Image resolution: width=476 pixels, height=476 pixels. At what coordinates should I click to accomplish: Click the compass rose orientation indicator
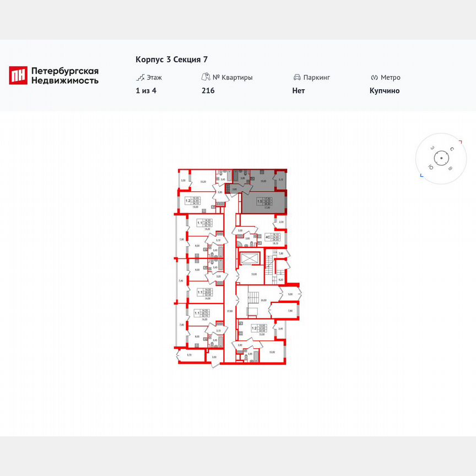[x=441, y=158]
